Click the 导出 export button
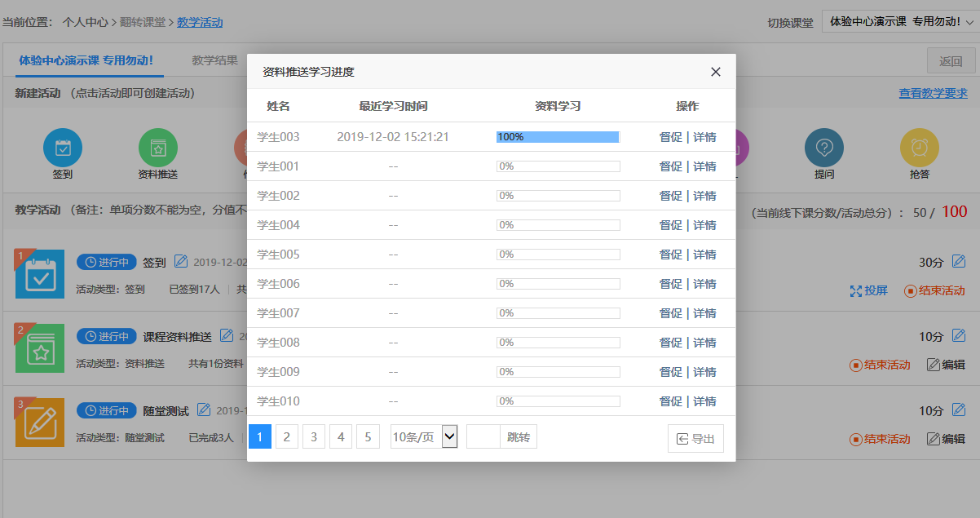980x518 pixels. (695, 439)
